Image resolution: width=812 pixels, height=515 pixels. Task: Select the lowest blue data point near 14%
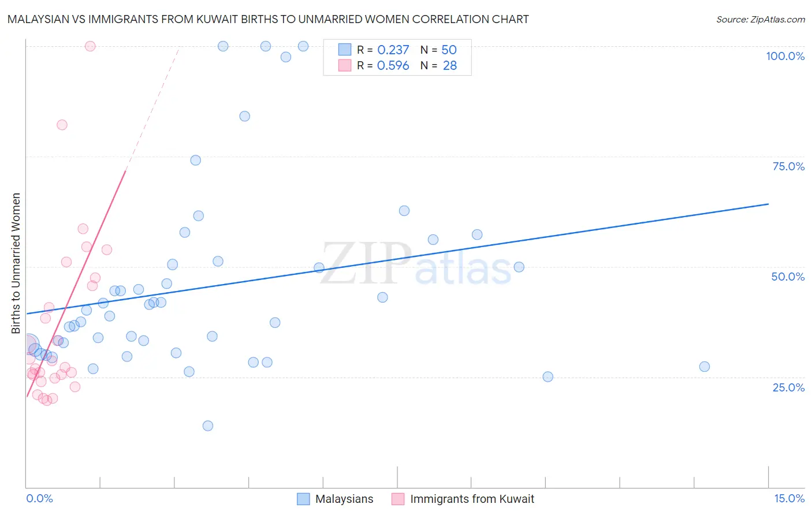pyautogui.click(x=208, y=426)
